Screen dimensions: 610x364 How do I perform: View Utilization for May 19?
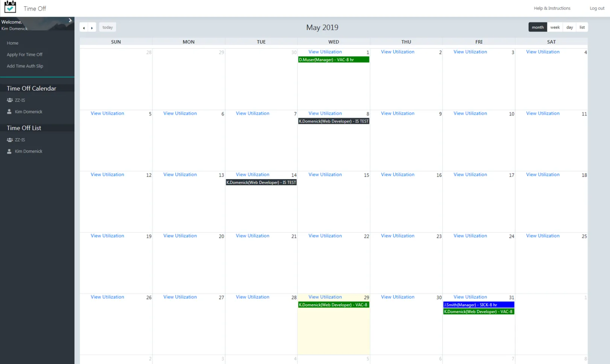click(x=107, y=236)
